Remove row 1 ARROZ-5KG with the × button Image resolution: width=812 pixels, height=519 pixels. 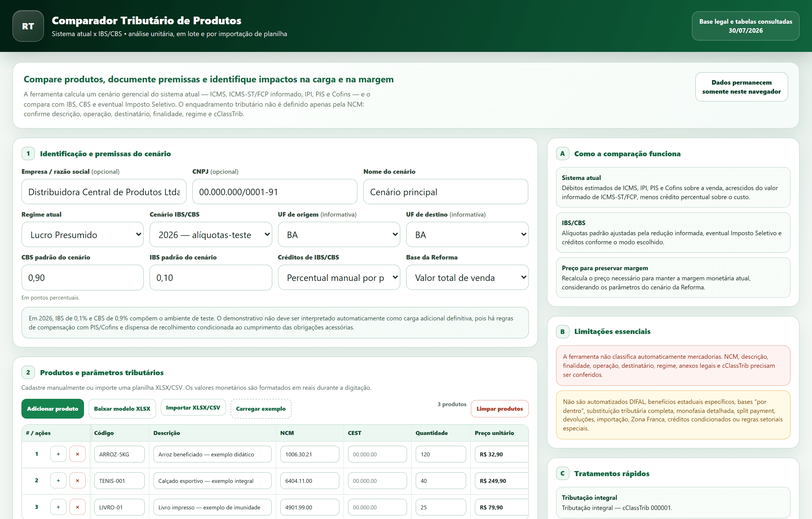point(78,454)
